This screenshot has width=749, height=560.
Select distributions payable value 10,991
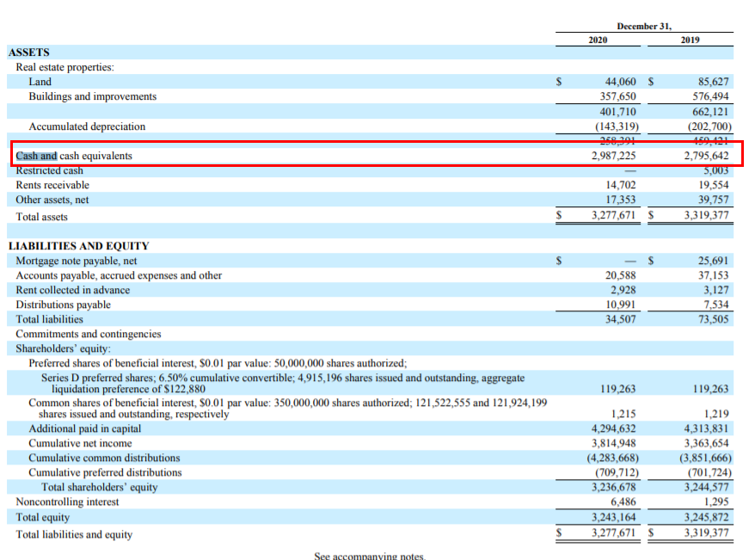[621, 305]
